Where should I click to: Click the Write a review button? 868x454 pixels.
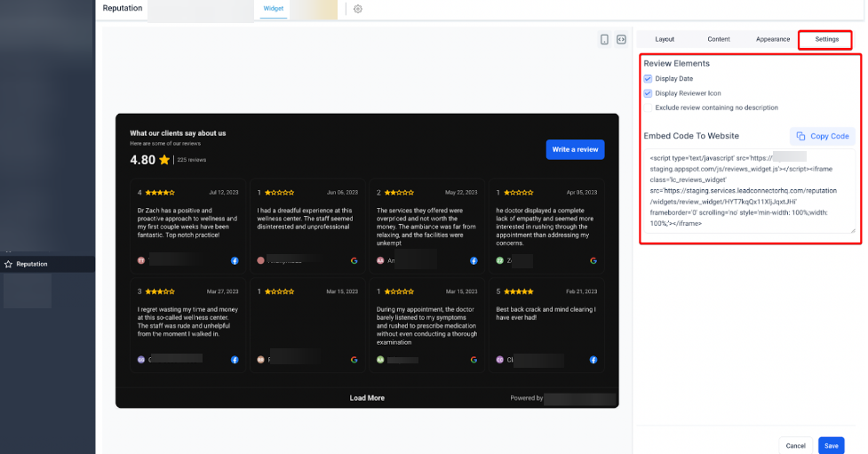[575, 149]
